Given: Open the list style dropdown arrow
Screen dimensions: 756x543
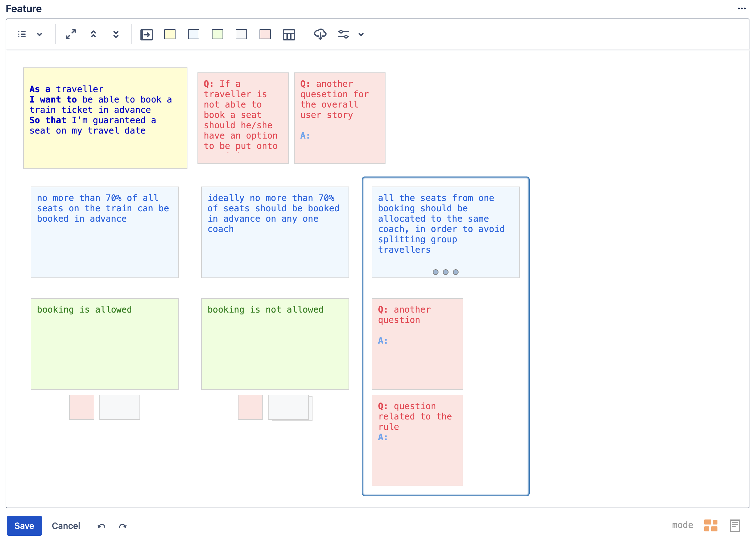Looking at the screenshot, I should (39, 34).
